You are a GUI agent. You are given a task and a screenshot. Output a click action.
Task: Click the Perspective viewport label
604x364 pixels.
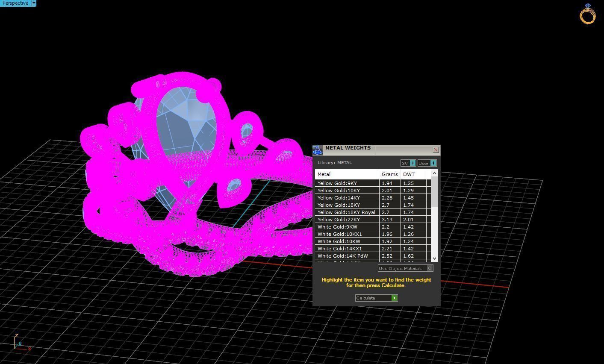tap(15, 3)
